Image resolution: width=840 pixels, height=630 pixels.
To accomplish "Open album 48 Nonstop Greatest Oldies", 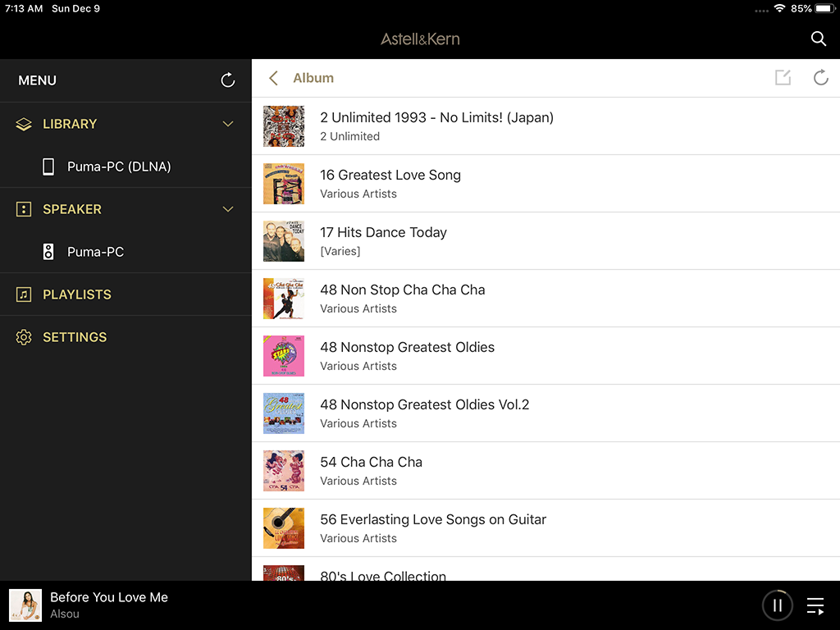I will coord(546,356).
